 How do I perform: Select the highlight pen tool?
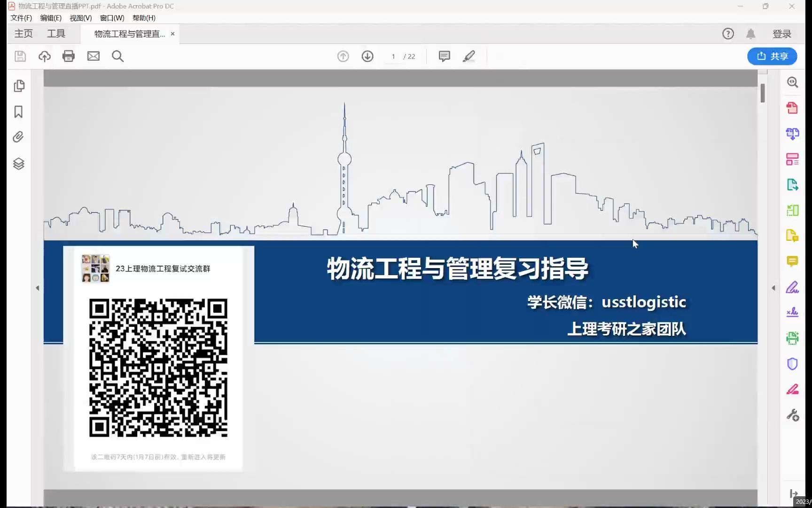[468, 56]
